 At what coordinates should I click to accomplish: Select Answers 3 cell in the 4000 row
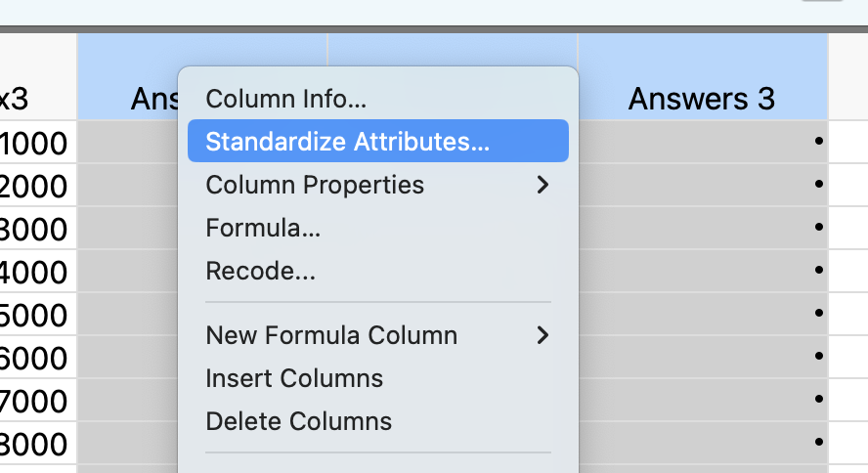tap(701, 272)
